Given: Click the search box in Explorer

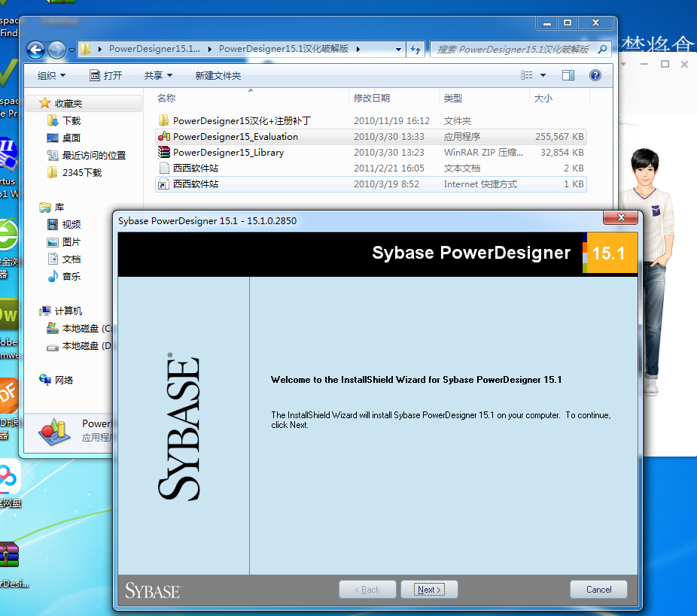Looking at the screenshot, I should point(516,50).
